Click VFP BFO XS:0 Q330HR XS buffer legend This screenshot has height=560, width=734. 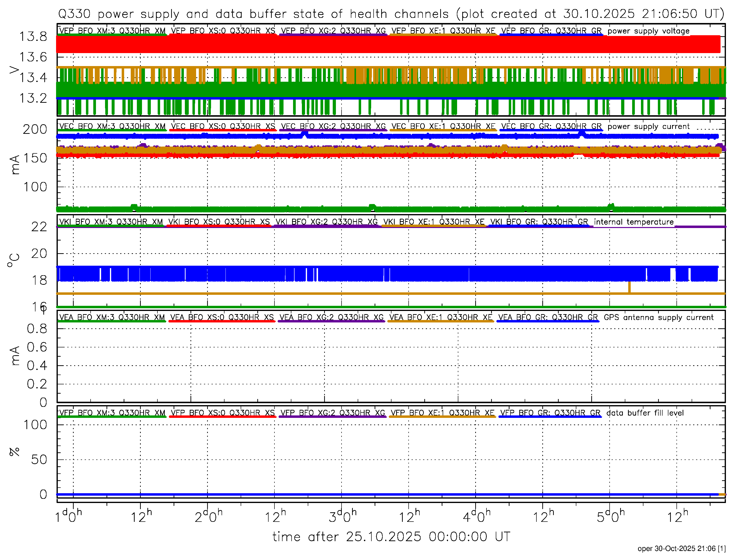point(223,413)
